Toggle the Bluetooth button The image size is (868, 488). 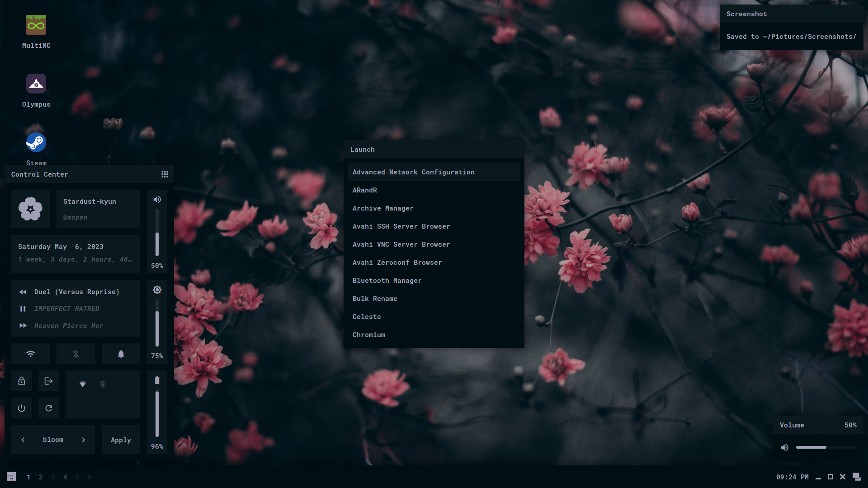coord(75,354)
